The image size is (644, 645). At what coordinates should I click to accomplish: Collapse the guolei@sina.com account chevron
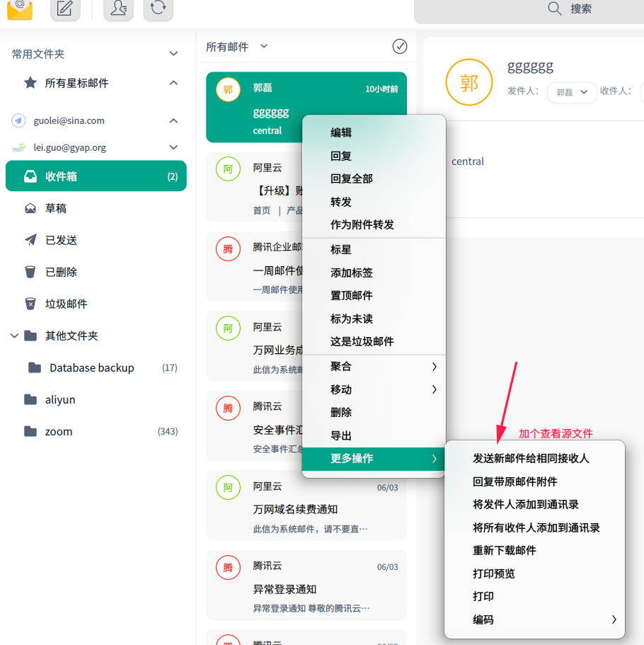pos(173,120)
